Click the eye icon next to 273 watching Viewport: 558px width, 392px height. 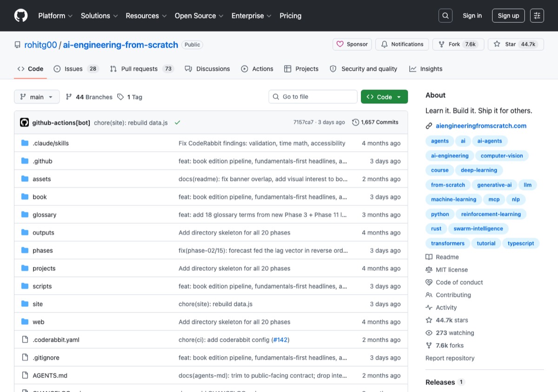(429, 333)
